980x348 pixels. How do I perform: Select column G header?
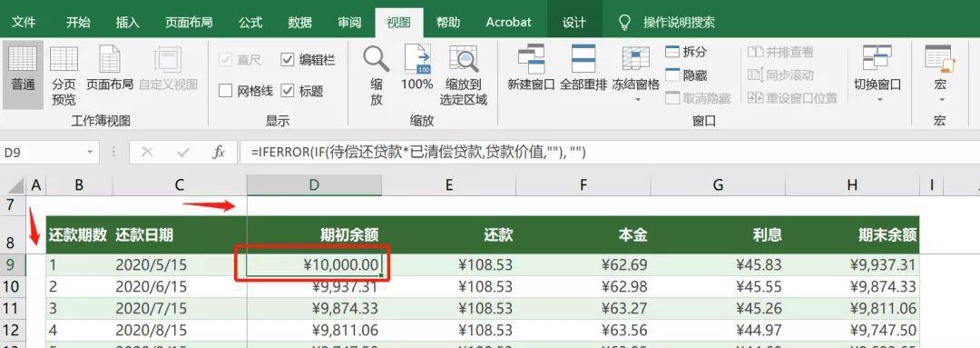click(718, 184)
